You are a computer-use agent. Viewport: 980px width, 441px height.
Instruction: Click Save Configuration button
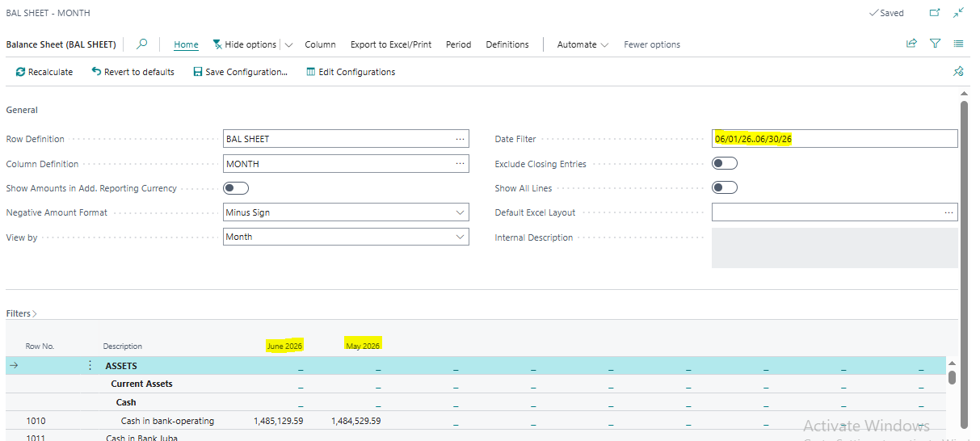pyautogui.click(x=240, y=72)
